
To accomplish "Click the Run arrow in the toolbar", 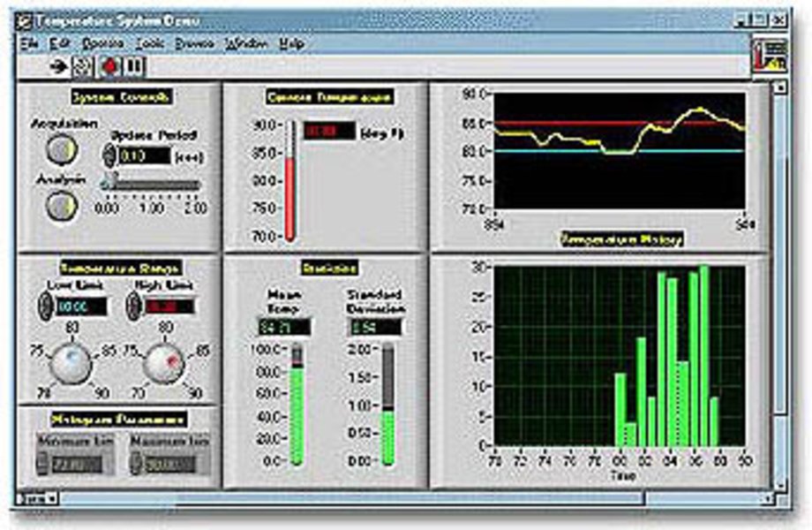I will (x=60, y=66).
